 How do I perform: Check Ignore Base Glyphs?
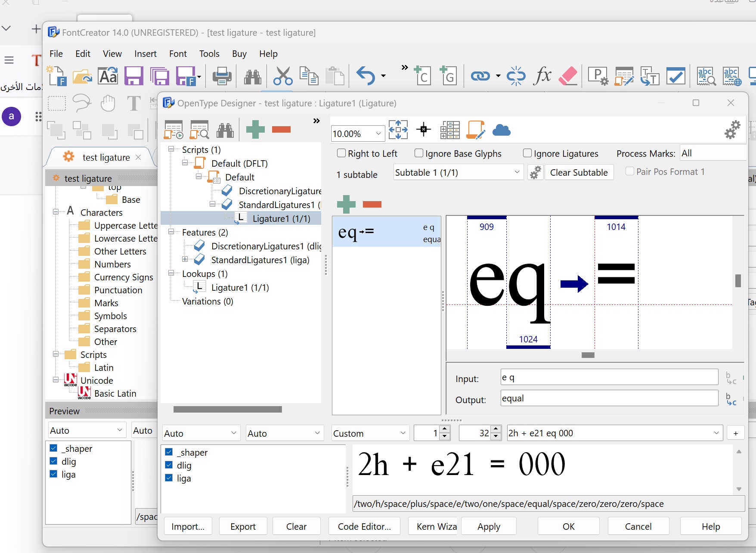(x=419, y=153)
